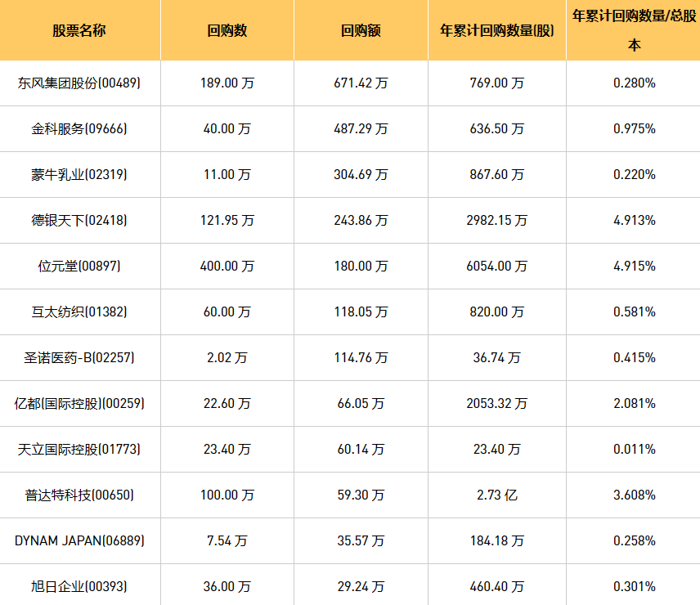Click the 0.258% ratio cell
Viewport: 700px width, 605px height.
[634, 541]
